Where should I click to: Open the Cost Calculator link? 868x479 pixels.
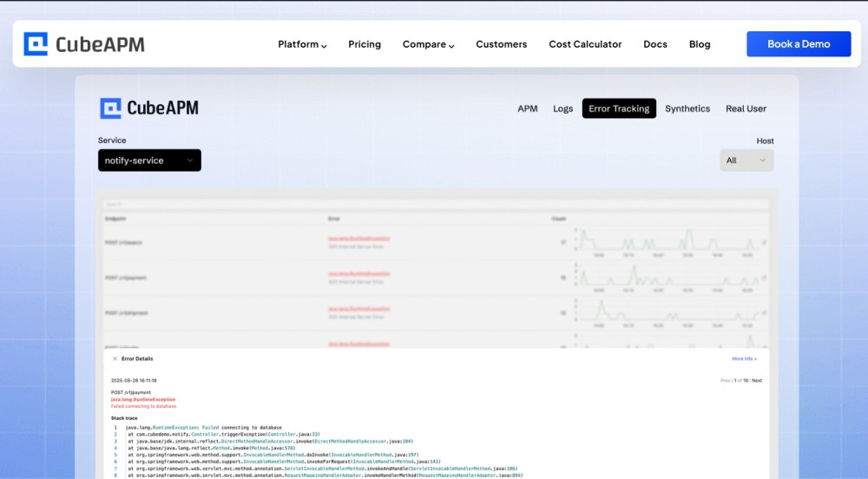pos(585,44)
